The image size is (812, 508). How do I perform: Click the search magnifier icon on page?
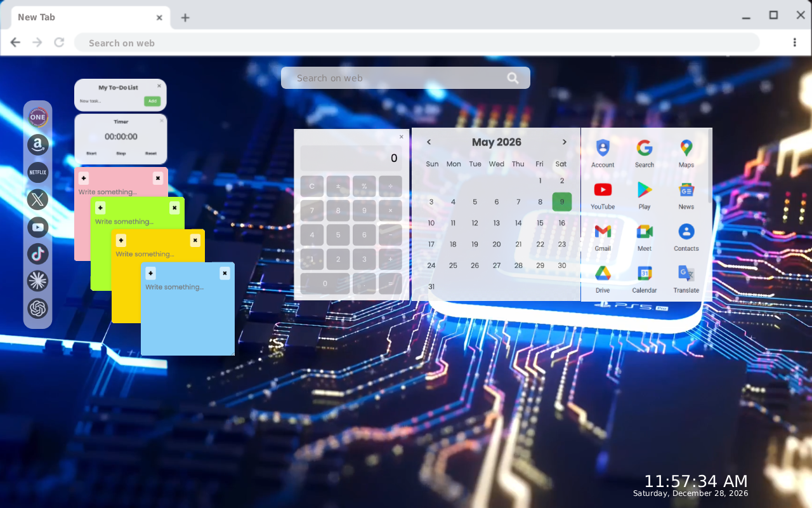pyautogui.click(x=513, y=78)
